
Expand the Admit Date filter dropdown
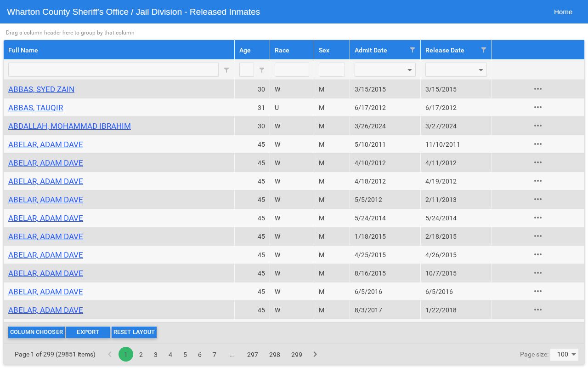pyautogui.click(x=409, y=70)
